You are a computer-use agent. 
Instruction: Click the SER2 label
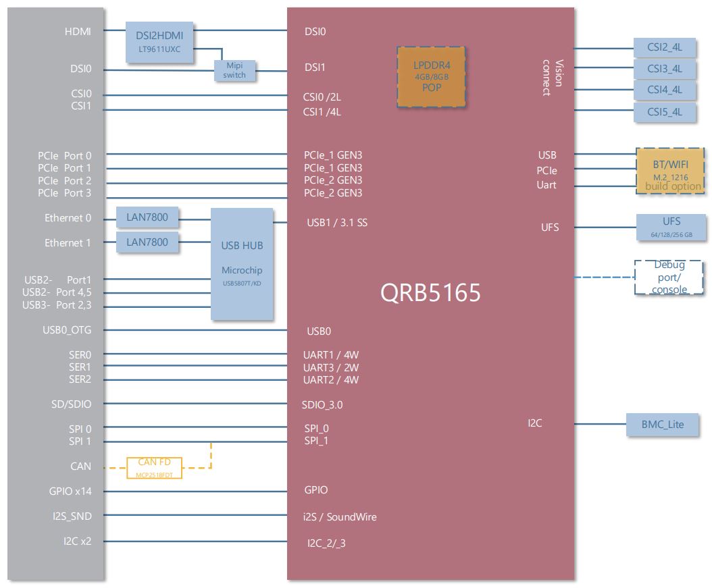80,379
